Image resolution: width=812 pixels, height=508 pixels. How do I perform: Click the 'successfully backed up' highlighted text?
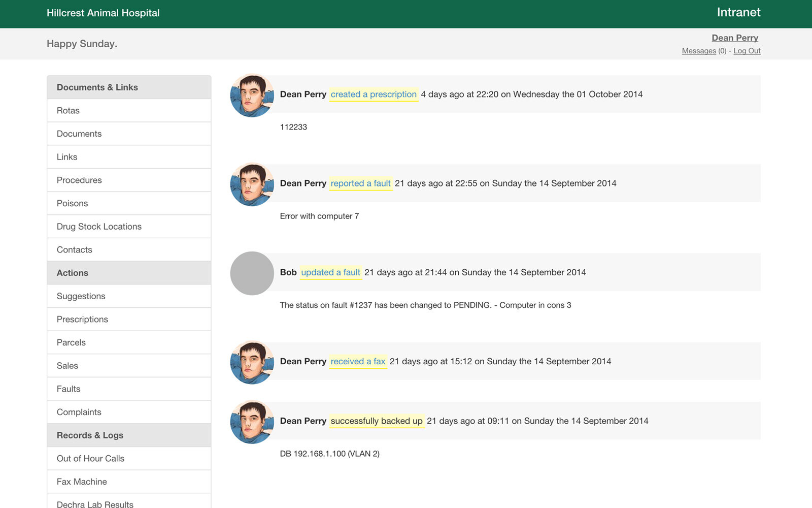[x=377, y=421]
